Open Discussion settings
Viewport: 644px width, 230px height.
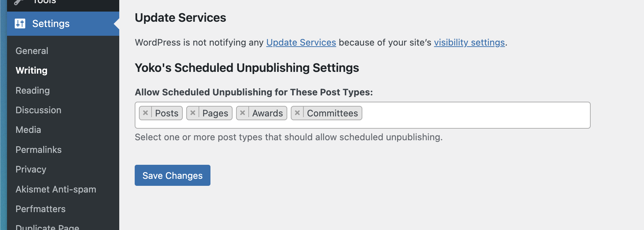(x=39, y=110)
